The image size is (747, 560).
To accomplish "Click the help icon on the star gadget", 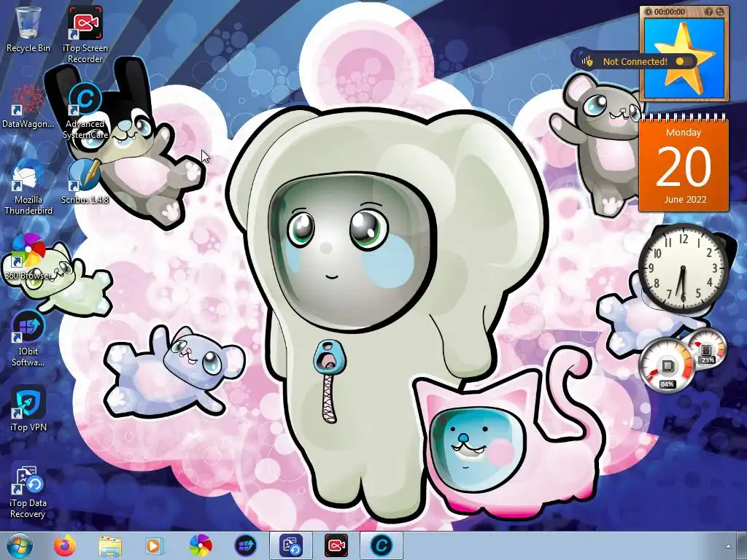I will 709,12.
